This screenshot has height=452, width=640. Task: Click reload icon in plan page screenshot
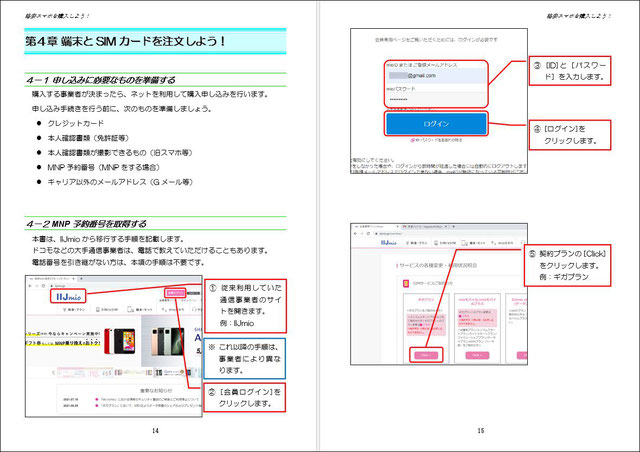point(368,234)
